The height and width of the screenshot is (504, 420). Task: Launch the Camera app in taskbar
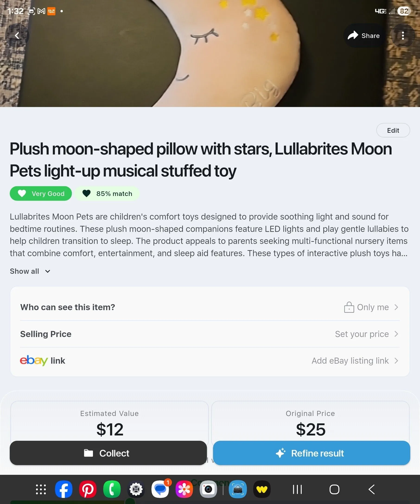click(x=208, y=489)
